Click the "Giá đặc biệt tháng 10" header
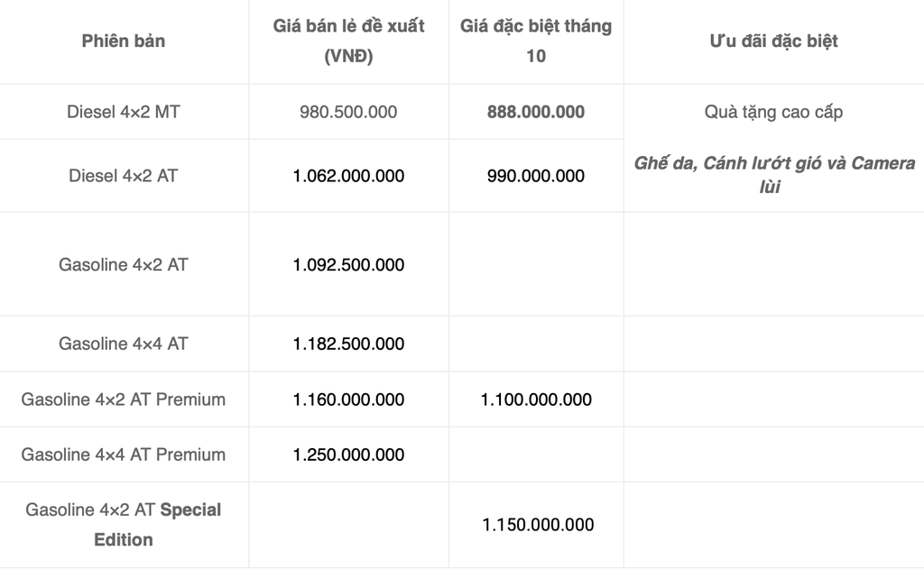924x569 pixels. [536, 41]
